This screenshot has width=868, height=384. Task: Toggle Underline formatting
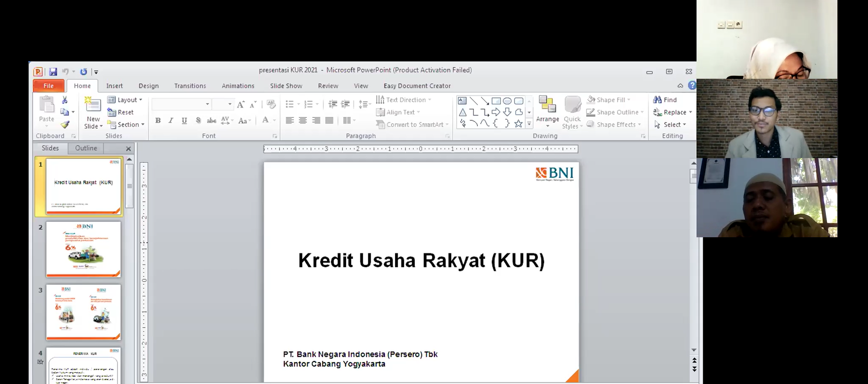click(x=184, y=120)
